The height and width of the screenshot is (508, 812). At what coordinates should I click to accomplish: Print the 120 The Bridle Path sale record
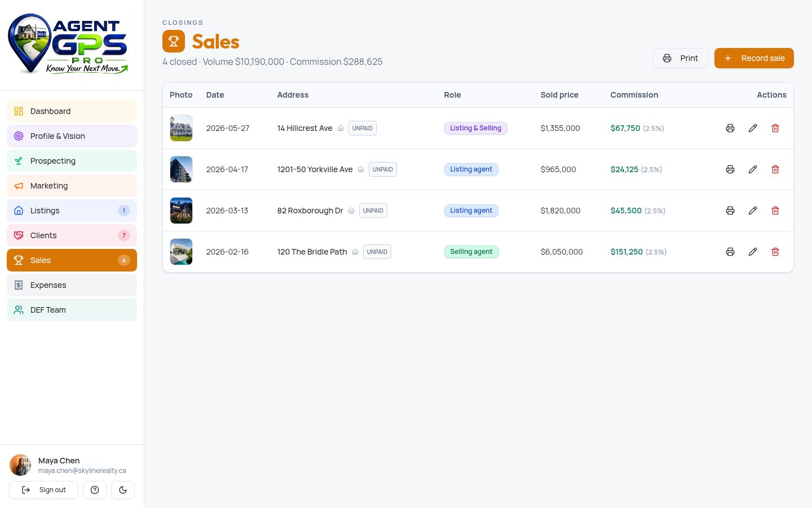(x=730, y=252)
